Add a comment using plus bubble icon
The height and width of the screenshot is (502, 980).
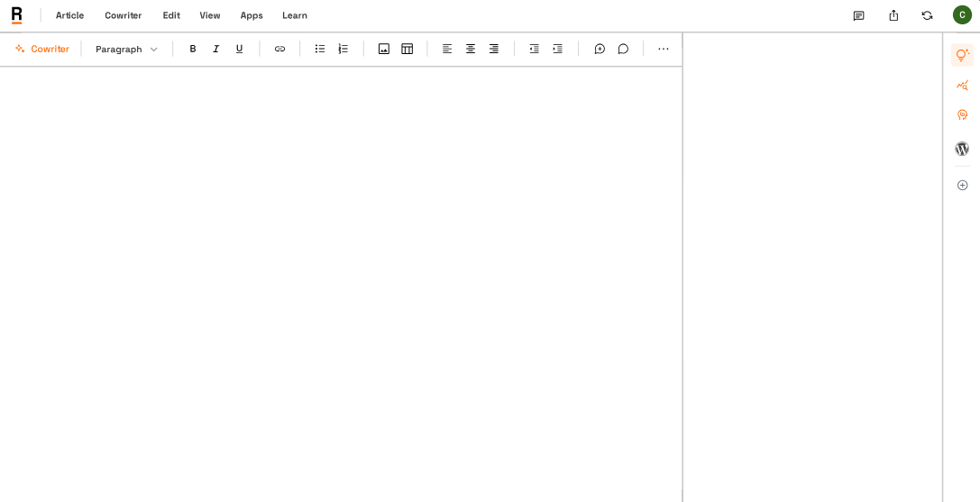[600, 49]
